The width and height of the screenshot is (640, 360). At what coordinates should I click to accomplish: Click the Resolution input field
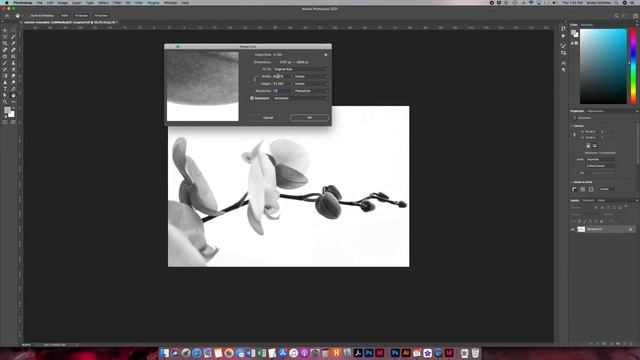(282, 91)
